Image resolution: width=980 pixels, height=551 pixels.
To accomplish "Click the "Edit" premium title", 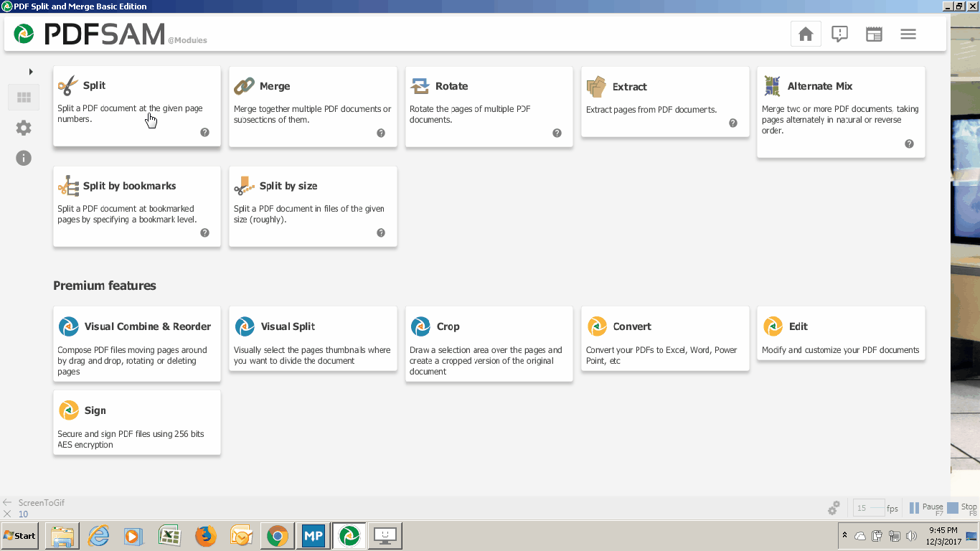I will 798,326.
